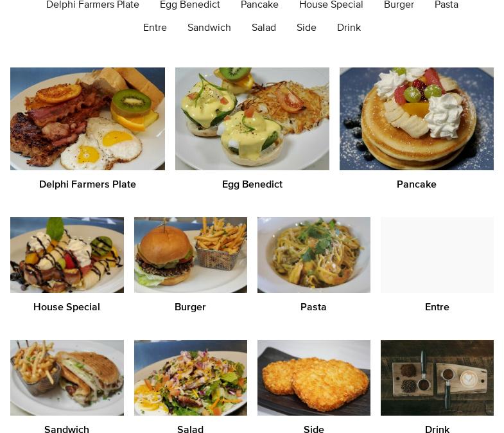Choose Burger in the category navigation
The image size is (504, 433).
click(x=399, y=5)
